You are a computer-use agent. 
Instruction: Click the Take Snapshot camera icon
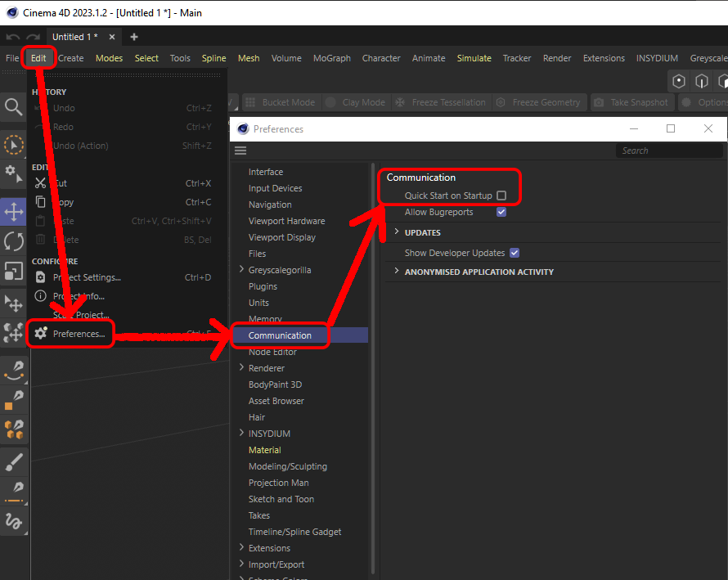pyautogui.click(x=599, y=102)
